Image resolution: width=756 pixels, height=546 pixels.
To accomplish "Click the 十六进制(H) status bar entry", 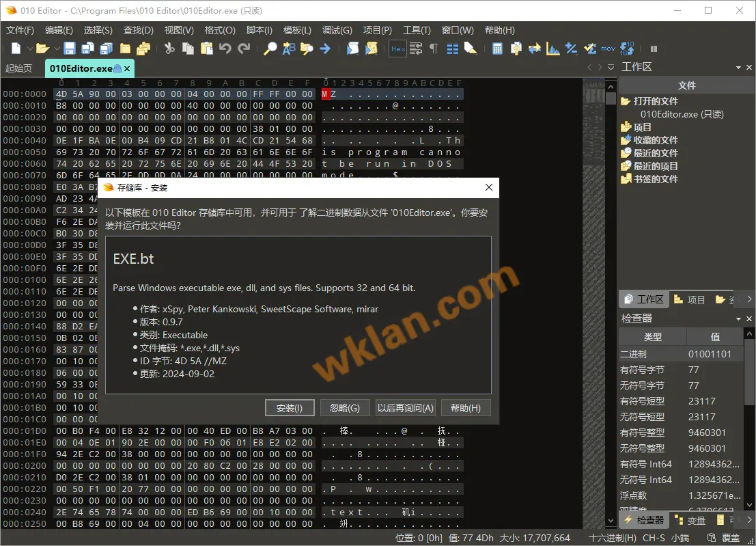I will coord(612,538).
